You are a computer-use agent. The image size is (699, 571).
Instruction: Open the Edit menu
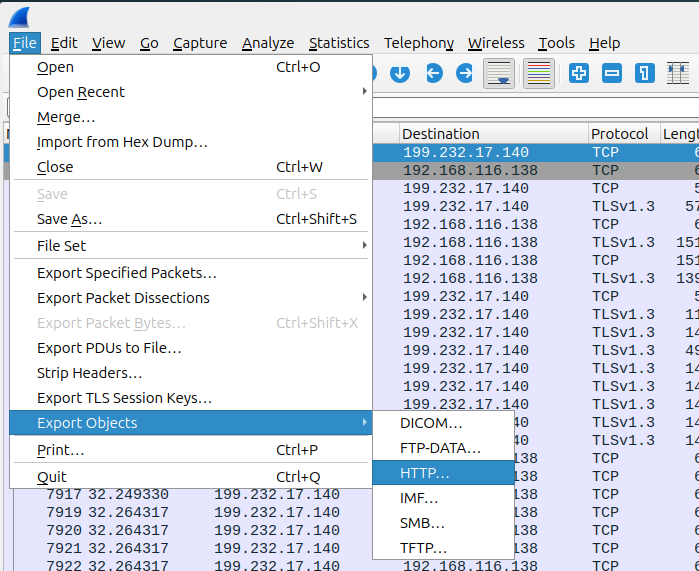64,43
